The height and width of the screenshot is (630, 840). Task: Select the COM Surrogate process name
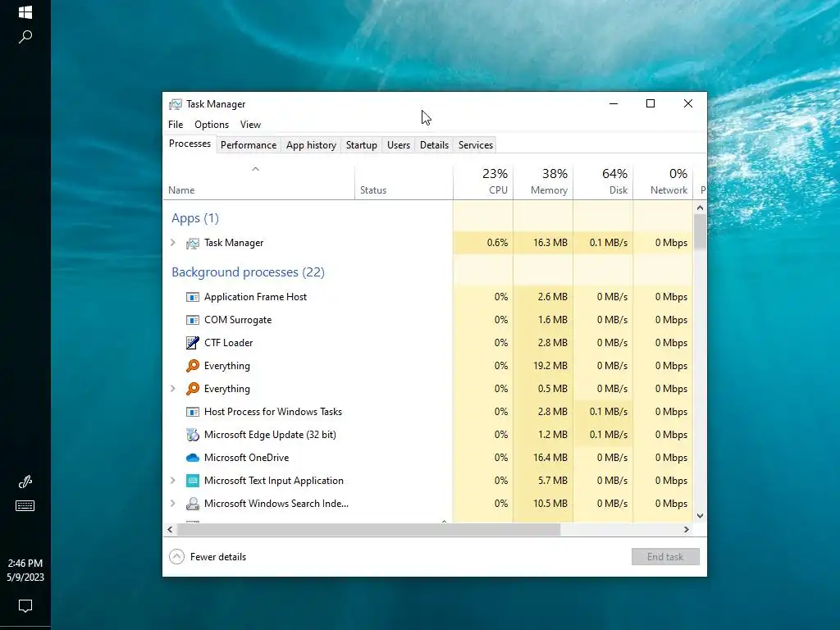(238, 320)
